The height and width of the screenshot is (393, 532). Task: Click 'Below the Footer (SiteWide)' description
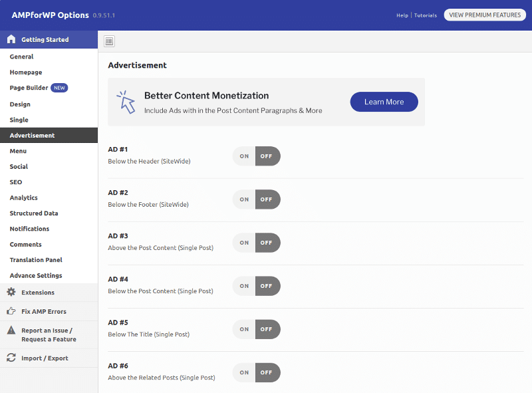coord(148,205)
